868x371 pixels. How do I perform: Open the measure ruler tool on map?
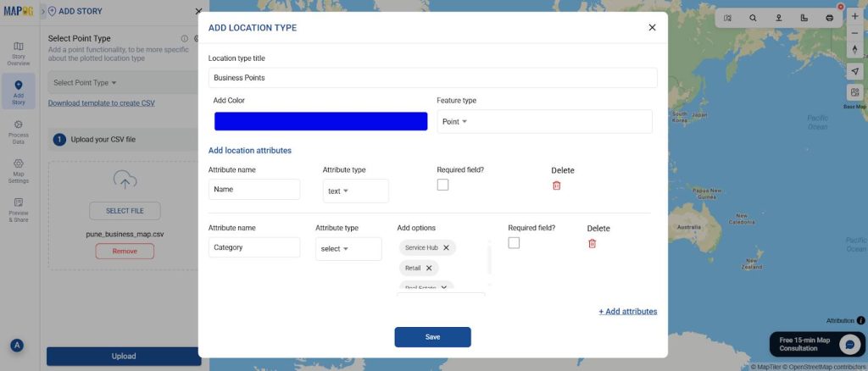tap(804, 18)
